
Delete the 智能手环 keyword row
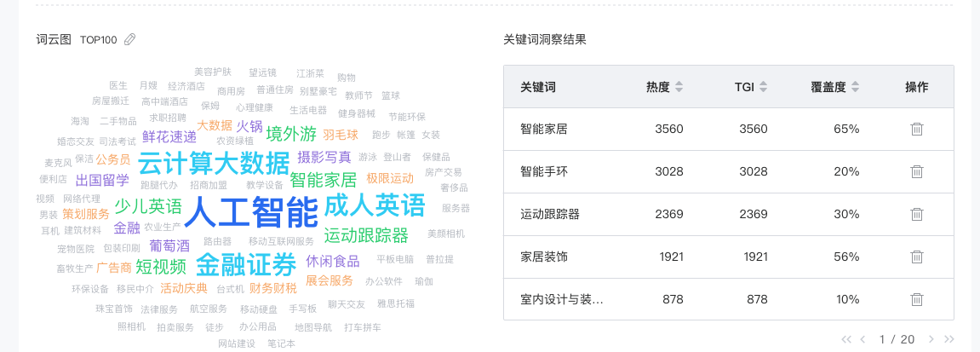pyautogui.click(x=916, y=171)
